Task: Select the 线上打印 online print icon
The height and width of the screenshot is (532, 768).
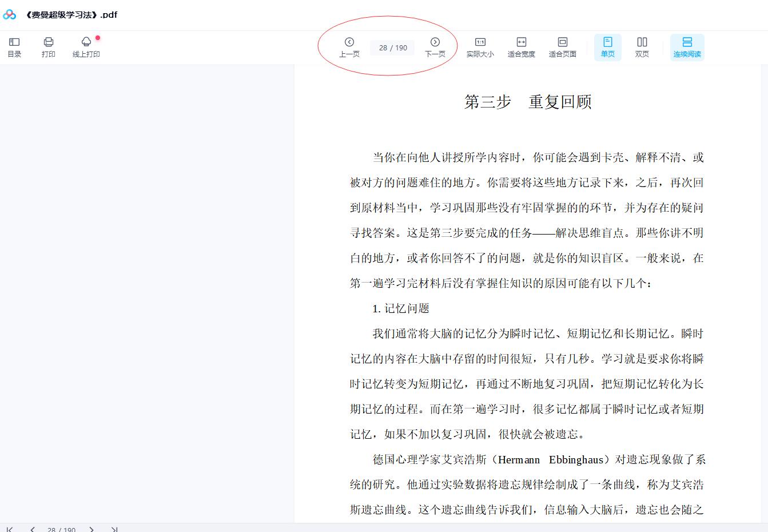Action: [86, 47]
